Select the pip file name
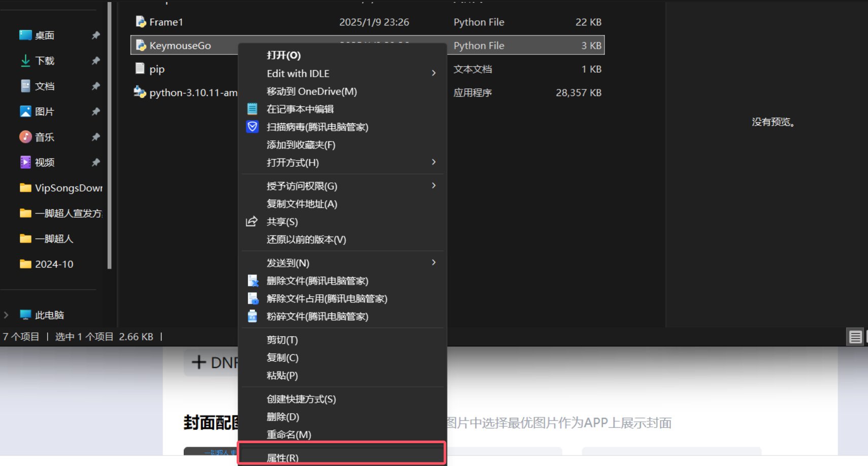The height and width of the screenshot is (466, 868). (157, 69)
